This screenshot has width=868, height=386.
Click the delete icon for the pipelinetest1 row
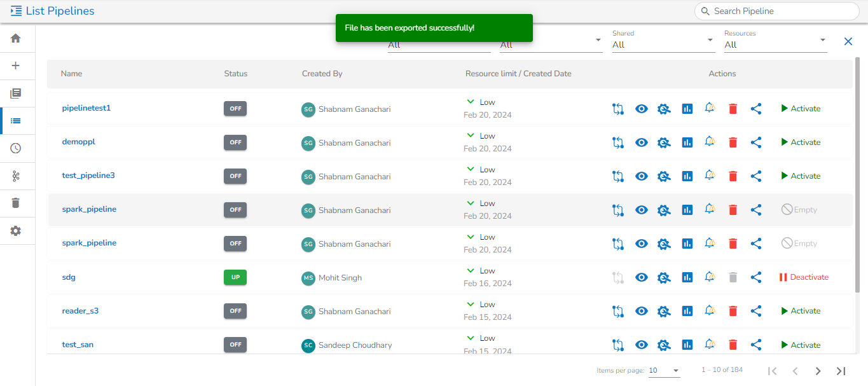coord(733,109)
